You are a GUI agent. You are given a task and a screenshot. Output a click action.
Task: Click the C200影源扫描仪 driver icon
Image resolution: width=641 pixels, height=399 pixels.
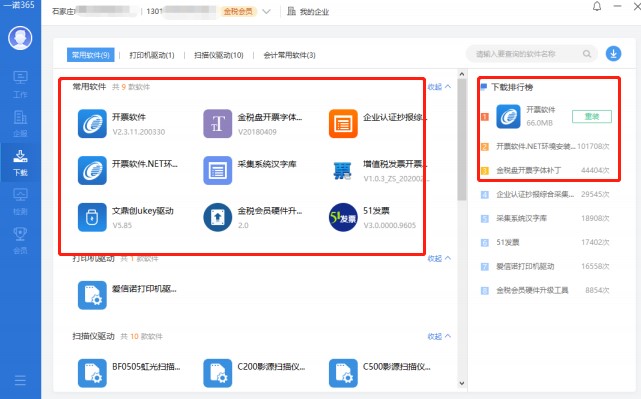[x=217, y=373]
